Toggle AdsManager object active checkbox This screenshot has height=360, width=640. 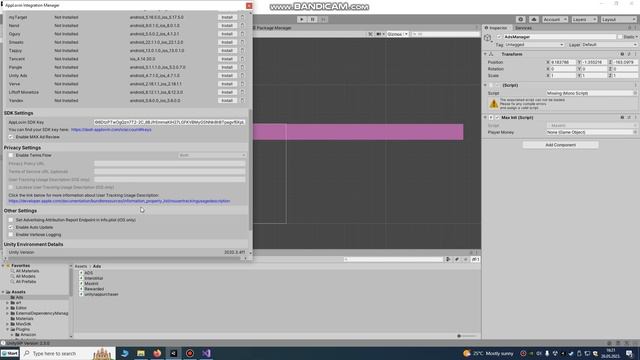pyautogui.click(x=499, y=37)
